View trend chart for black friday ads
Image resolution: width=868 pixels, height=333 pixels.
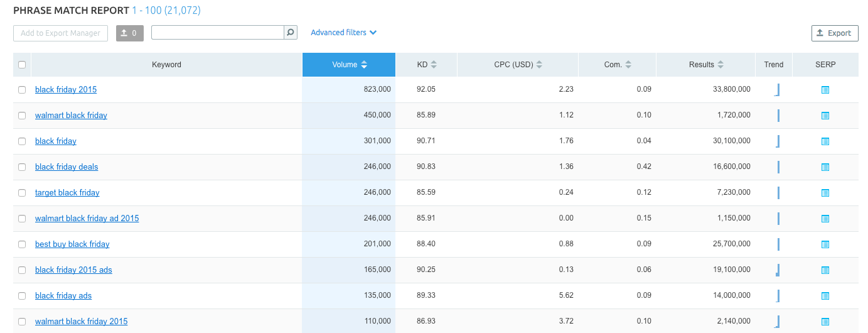point(778,296)
